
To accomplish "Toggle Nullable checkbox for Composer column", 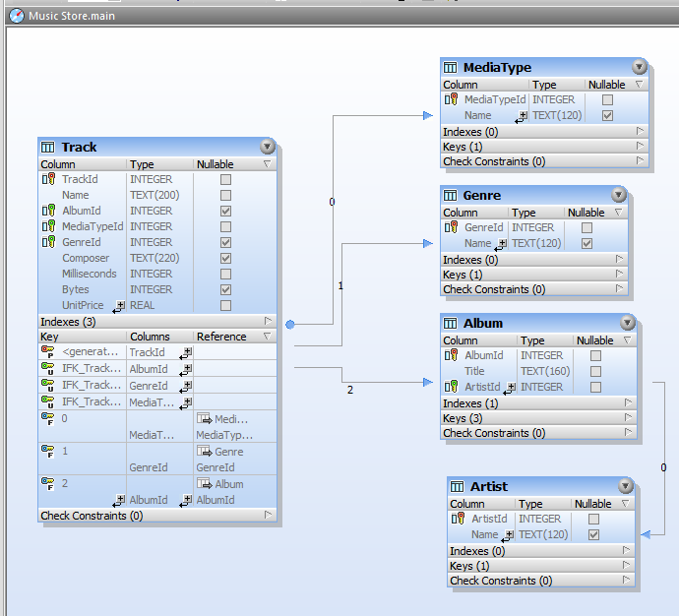I will 225,258.
